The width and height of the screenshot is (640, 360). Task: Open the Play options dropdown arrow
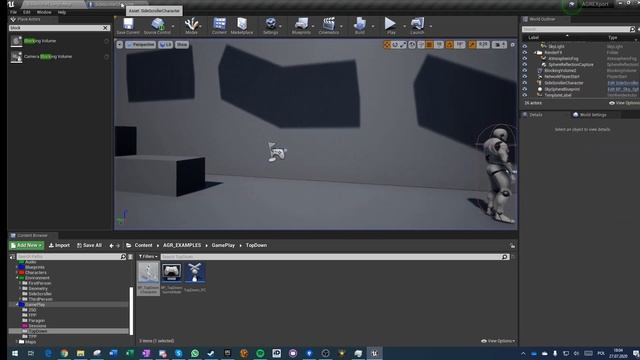(404, 26)
